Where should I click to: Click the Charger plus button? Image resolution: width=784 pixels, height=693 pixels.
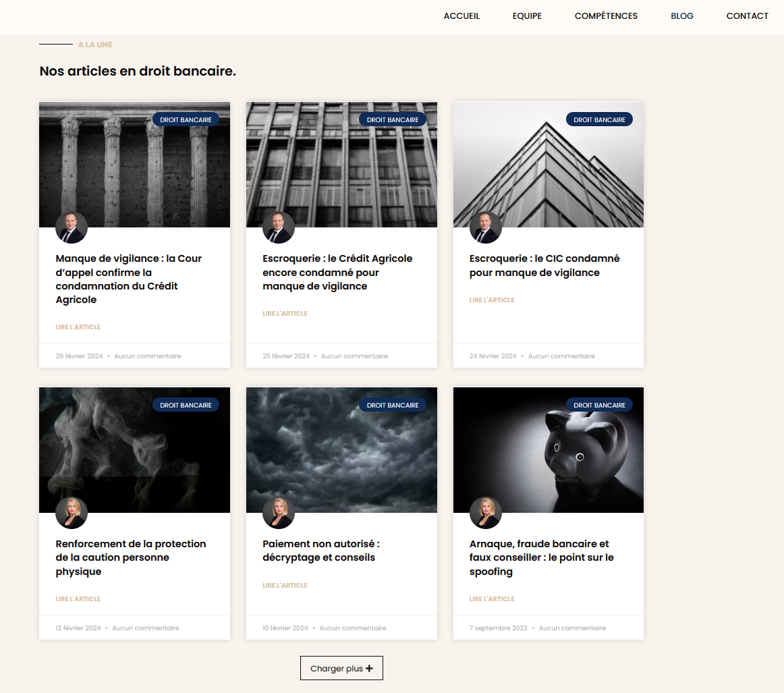(x=341, y=668)
